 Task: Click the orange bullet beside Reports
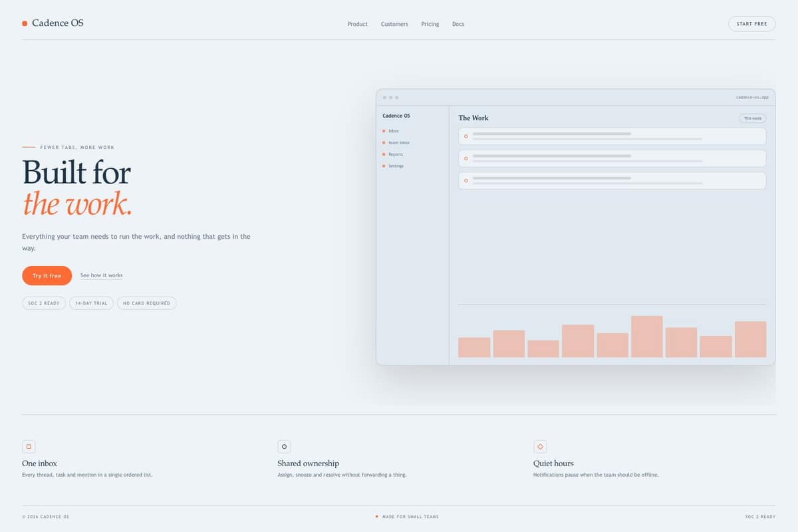[384, 154]
